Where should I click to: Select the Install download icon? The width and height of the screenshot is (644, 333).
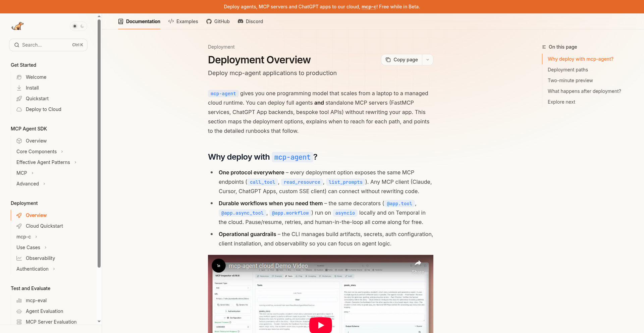(x=19, y=88)
